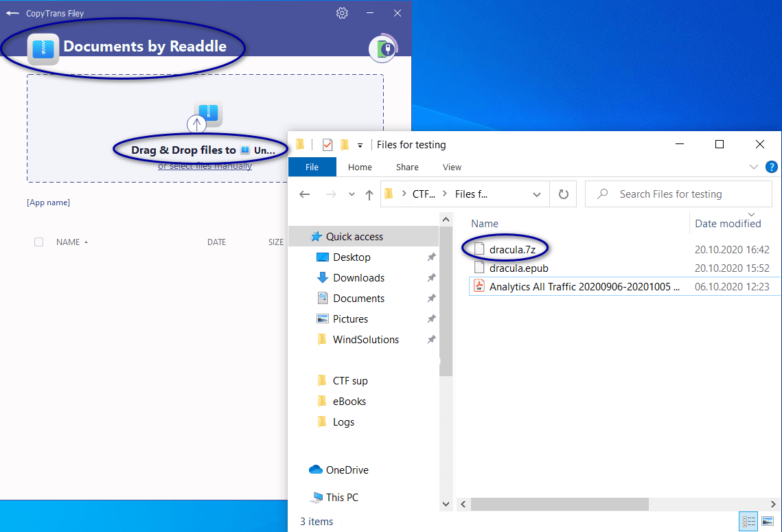
Task: Select the dracula.epub file
Action: [518, 268]
